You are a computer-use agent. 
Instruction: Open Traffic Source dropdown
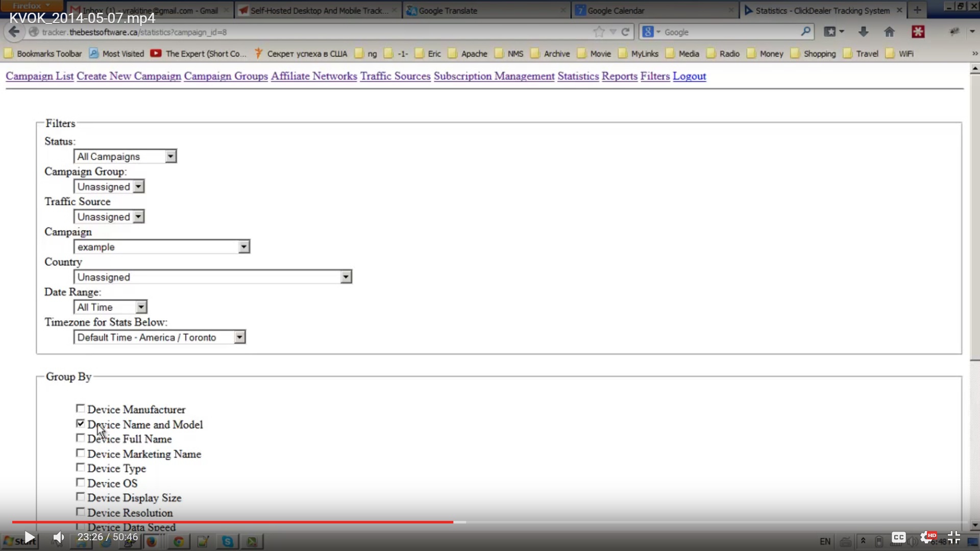point(109,217)
